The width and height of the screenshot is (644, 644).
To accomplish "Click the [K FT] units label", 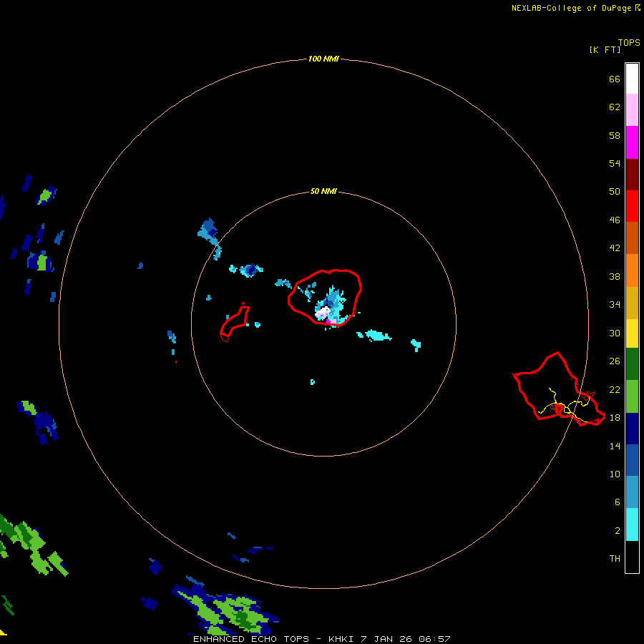I will click(605, 49).
